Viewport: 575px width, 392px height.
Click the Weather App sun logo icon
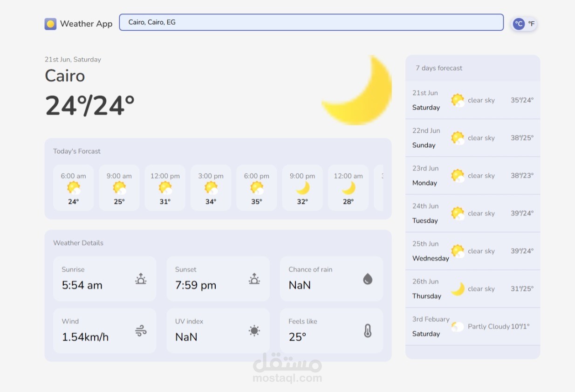(50, 24)
